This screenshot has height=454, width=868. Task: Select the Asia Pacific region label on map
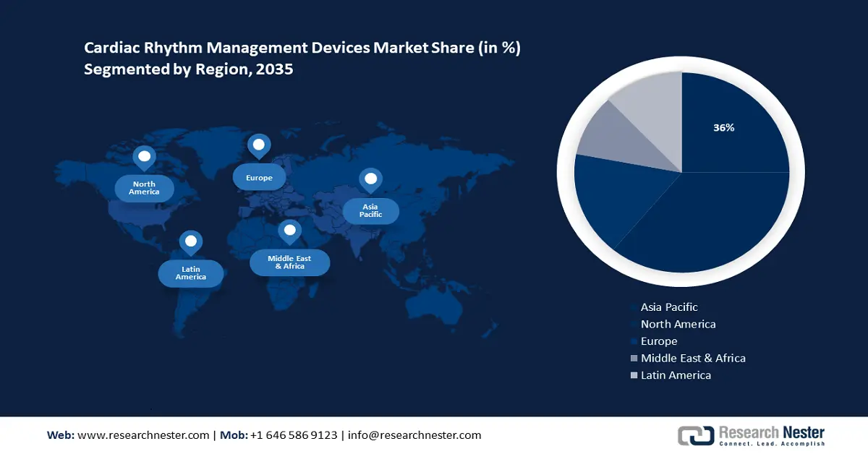[370, 211]
